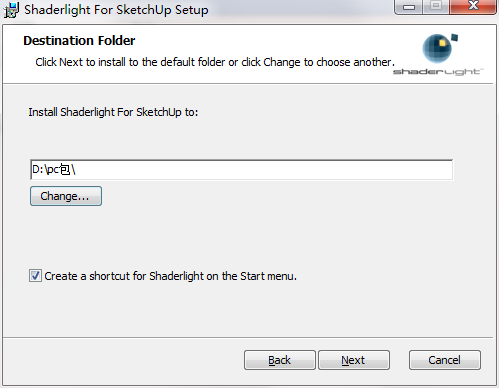Proceed with the Next button
499x388 pixels.
click(x=354, y=360)
